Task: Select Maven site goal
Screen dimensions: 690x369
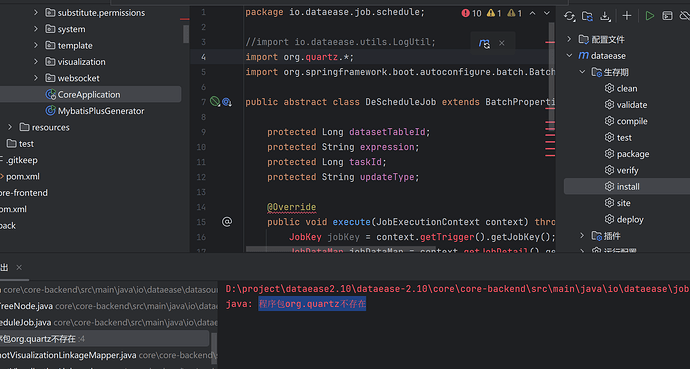Action: pyautogui.click(x=617, y=203)
